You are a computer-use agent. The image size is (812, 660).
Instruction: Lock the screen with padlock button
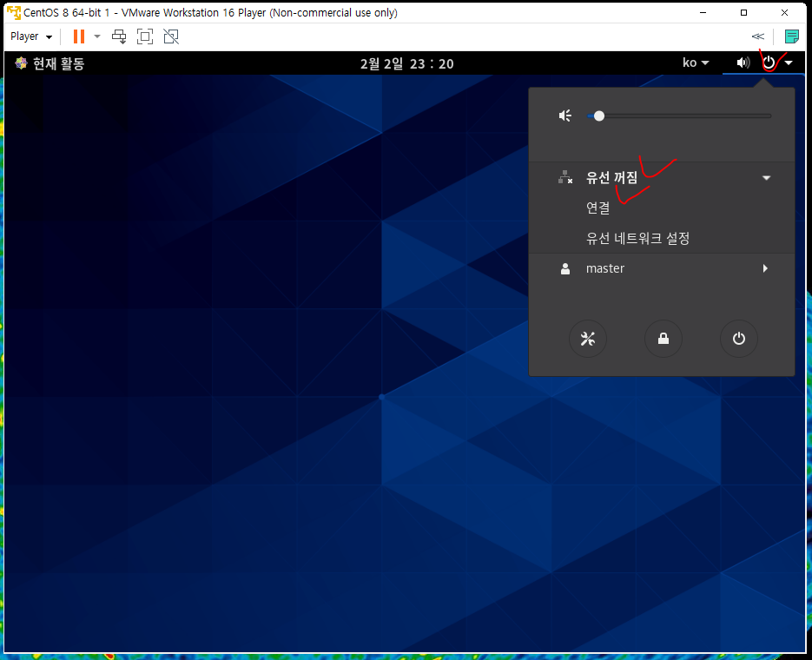pyautogui.click(x=663, y=339)
